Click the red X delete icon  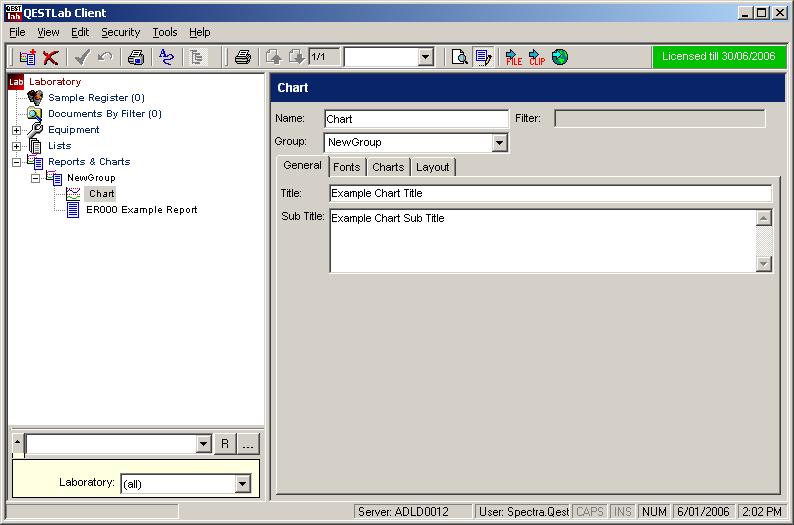(x=51, y=58)
